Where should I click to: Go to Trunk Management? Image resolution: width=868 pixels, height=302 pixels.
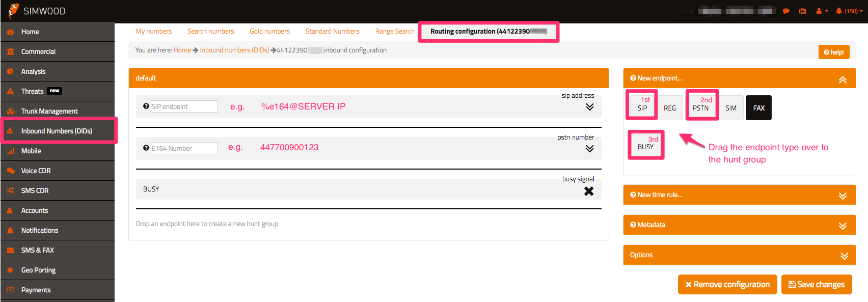pyautogui.click(x=57, y=111)
